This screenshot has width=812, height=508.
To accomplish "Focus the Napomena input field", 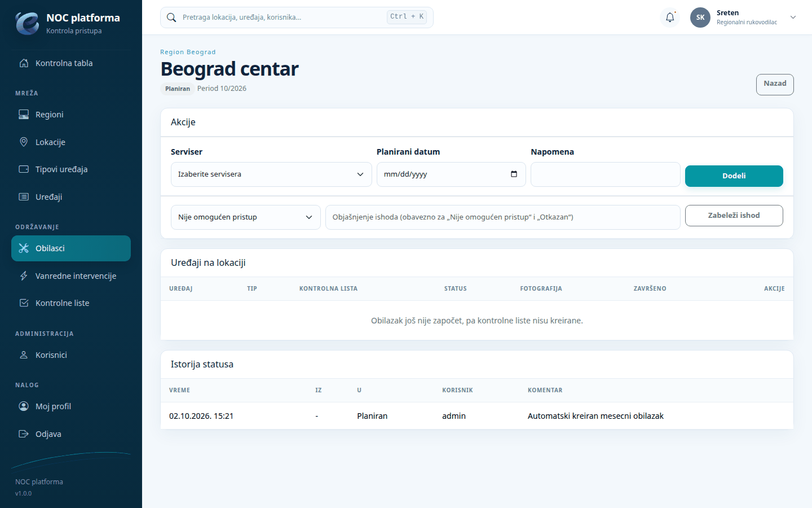I will pos(606,174).
